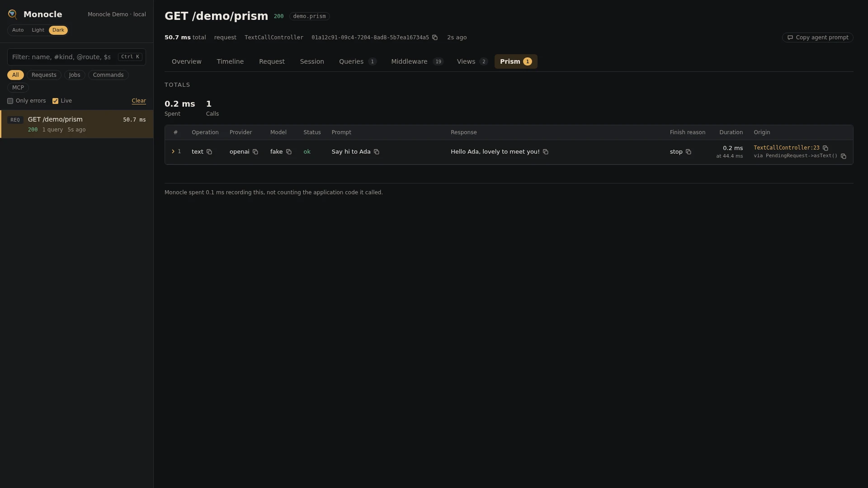
Task: Click the Finish reason column header
Action: (687, 132)
